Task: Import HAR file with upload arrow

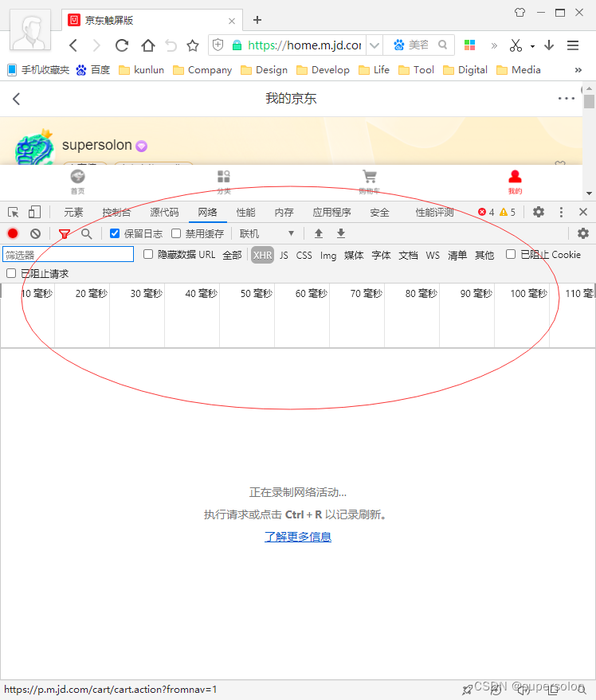Action: pyautogui.click(x=319, y=233)
